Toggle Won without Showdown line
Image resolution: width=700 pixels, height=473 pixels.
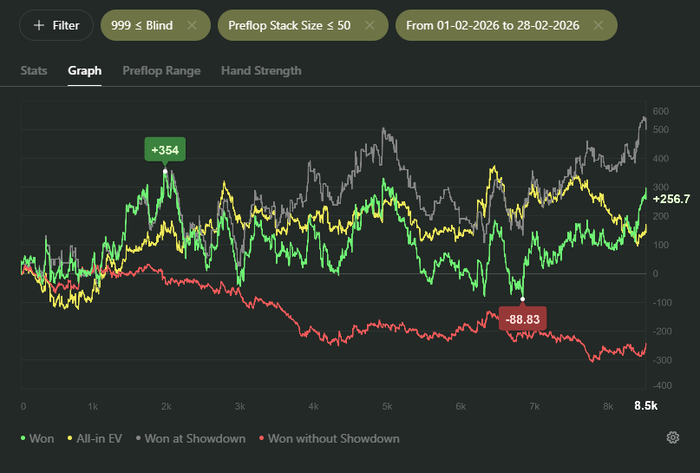click(329, 439)
